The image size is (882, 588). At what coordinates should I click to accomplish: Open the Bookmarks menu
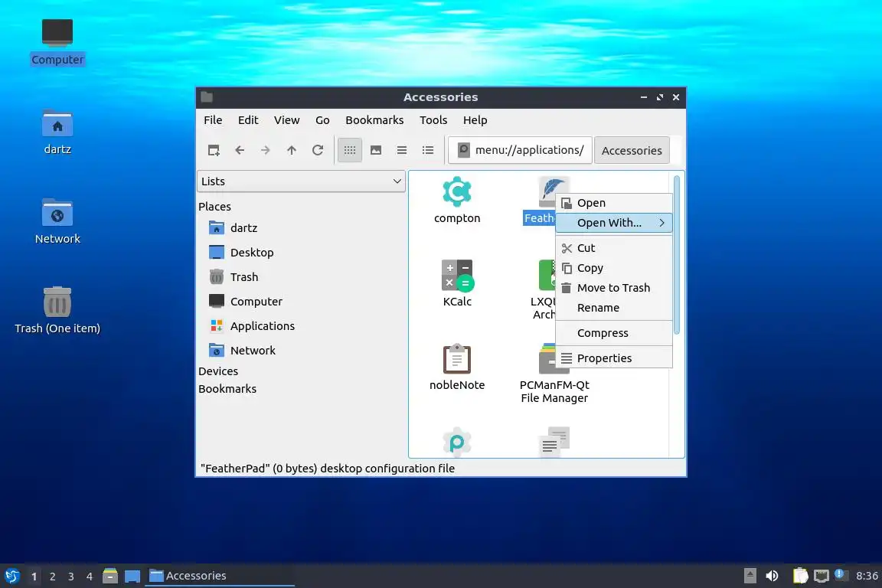[x=374, y=120]
